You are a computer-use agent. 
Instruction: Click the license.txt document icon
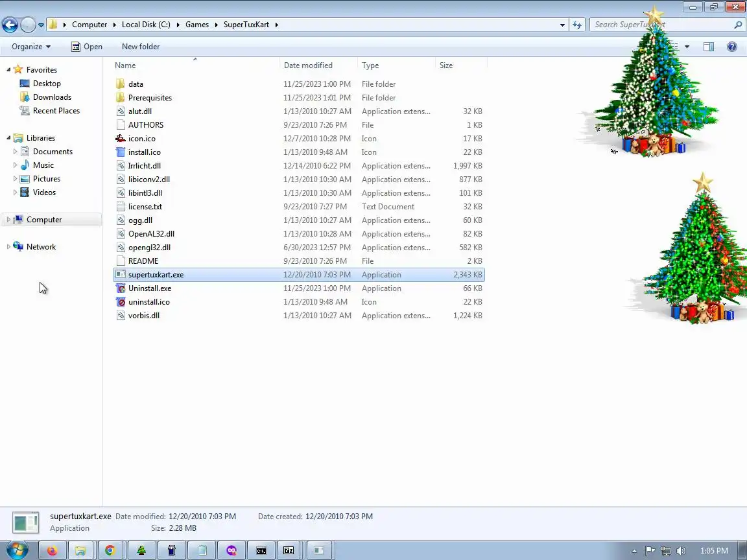(121, 207)
